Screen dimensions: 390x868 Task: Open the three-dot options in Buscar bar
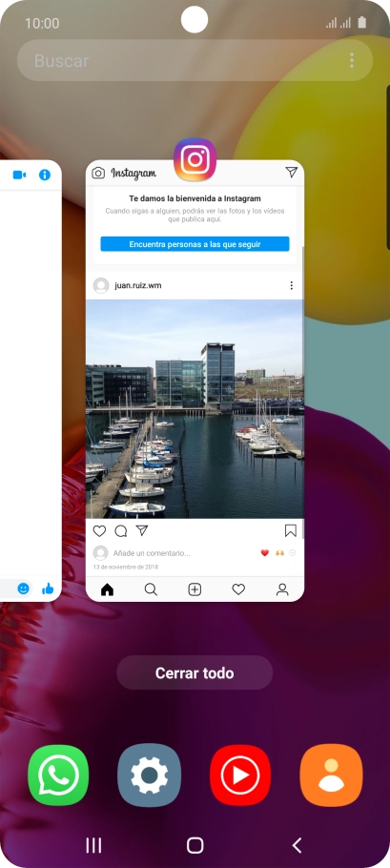(352, 60)
